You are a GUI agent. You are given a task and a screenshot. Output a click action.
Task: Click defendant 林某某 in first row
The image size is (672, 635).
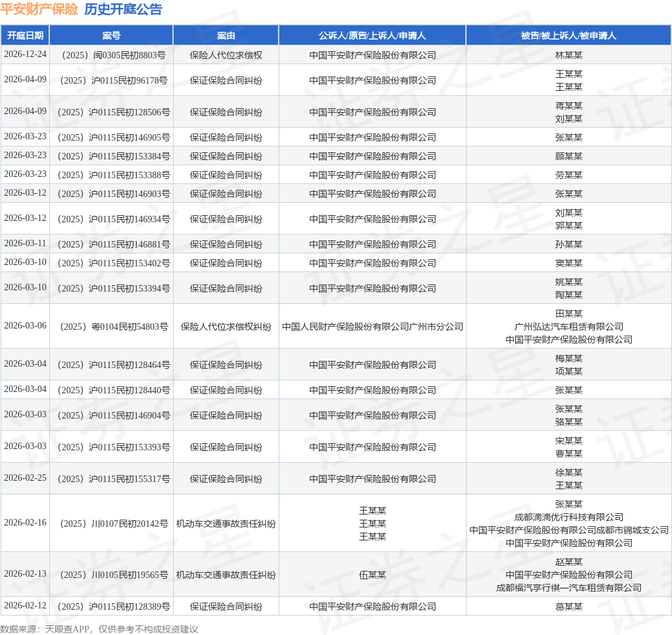[568, 55]
